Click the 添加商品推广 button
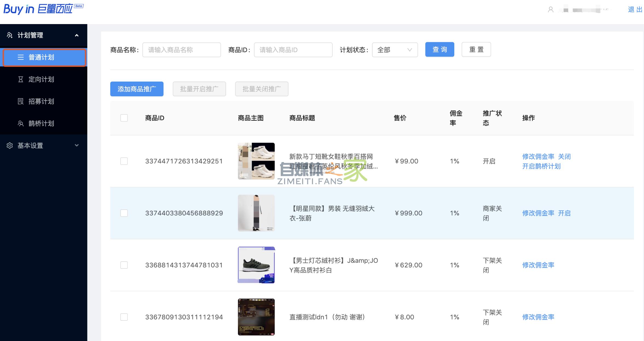The width and height of the screenshot is (644, 341). [137, 89]
